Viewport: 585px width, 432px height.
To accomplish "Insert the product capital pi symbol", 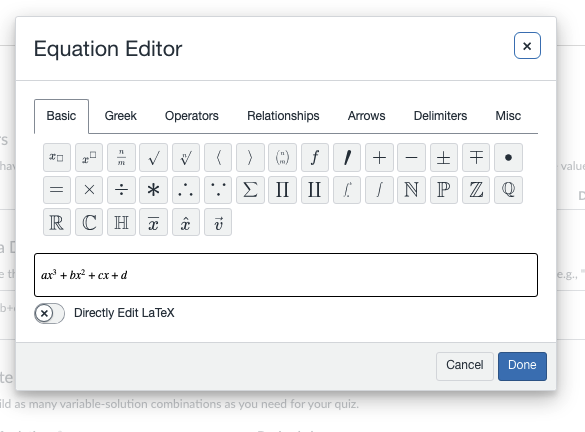I will 282,190.
